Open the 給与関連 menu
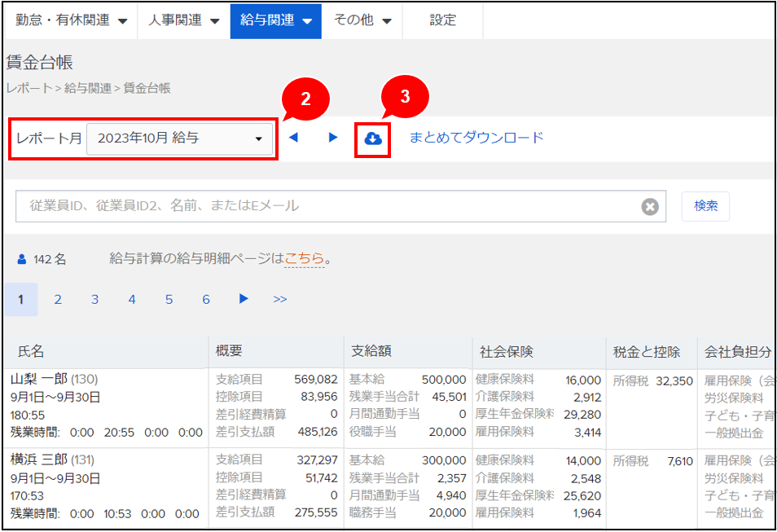The width and height of the screenshot is (777, 532). (x=276, y=20)
